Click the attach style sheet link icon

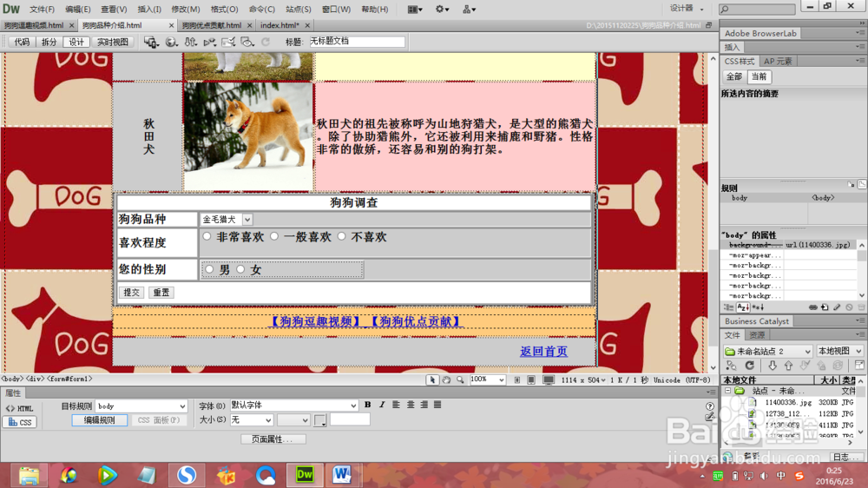point(812,307)
